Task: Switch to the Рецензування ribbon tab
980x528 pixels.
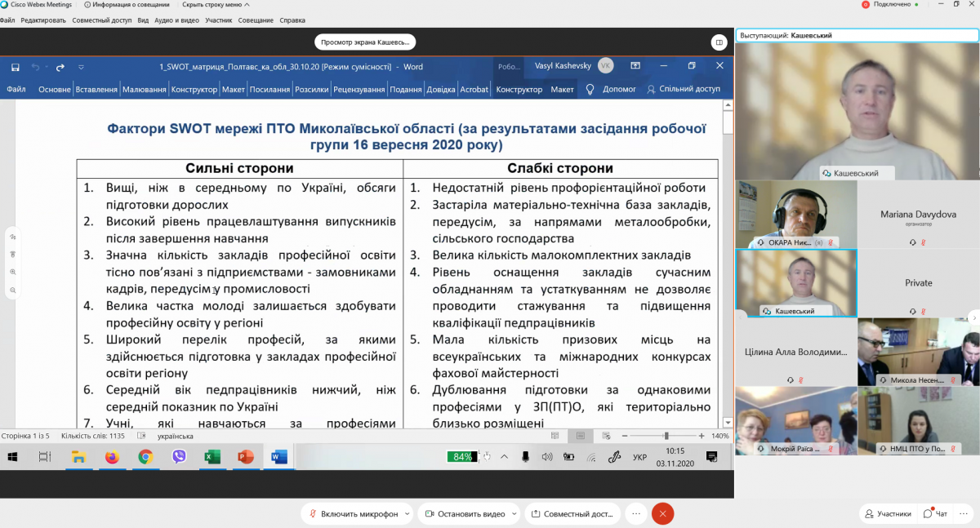Action: click(x=359, y=90)
